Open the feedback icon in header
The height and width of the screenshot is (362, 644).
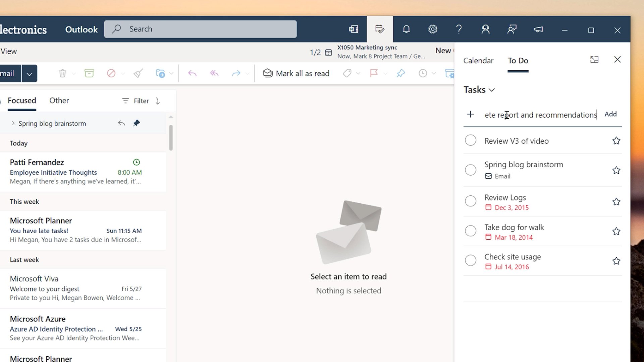[x=512, y=29]
